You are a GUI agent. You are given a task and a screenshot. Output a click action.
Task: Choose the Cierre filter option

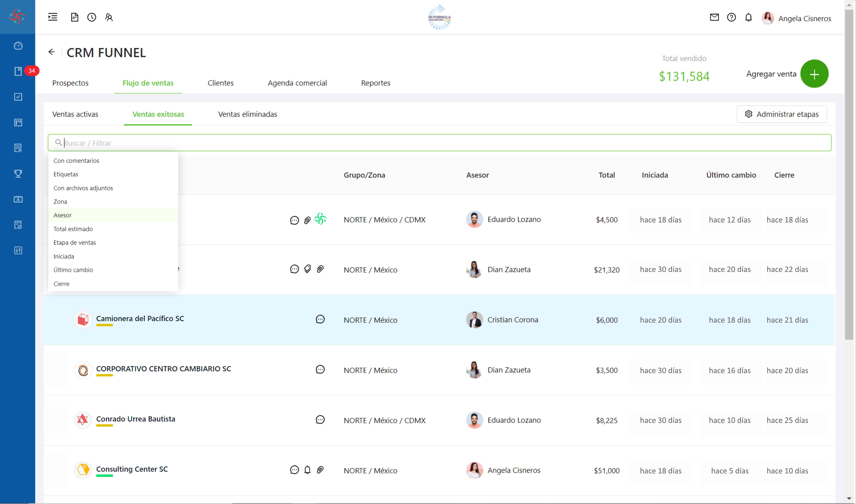point(113,284)
